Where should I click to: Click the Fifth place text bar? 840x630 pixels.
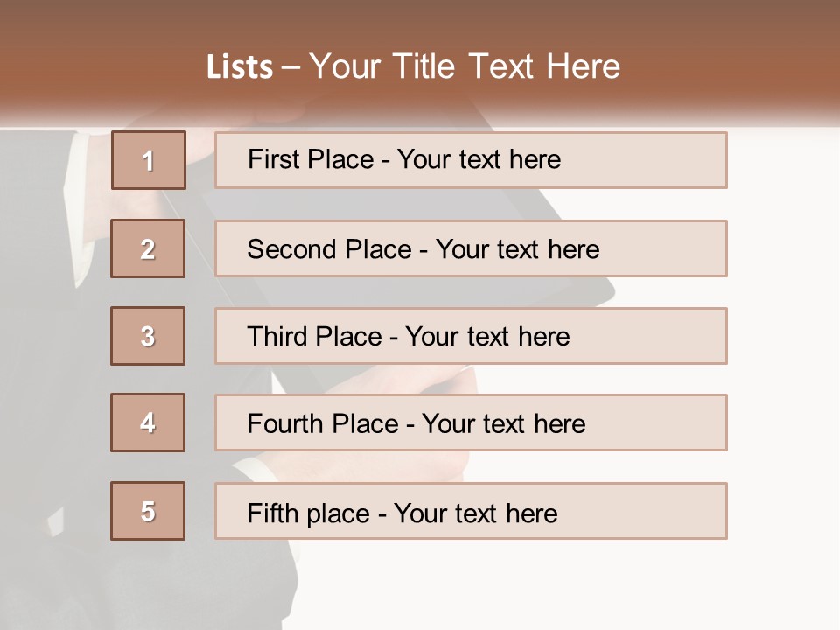tap(471, 511)
